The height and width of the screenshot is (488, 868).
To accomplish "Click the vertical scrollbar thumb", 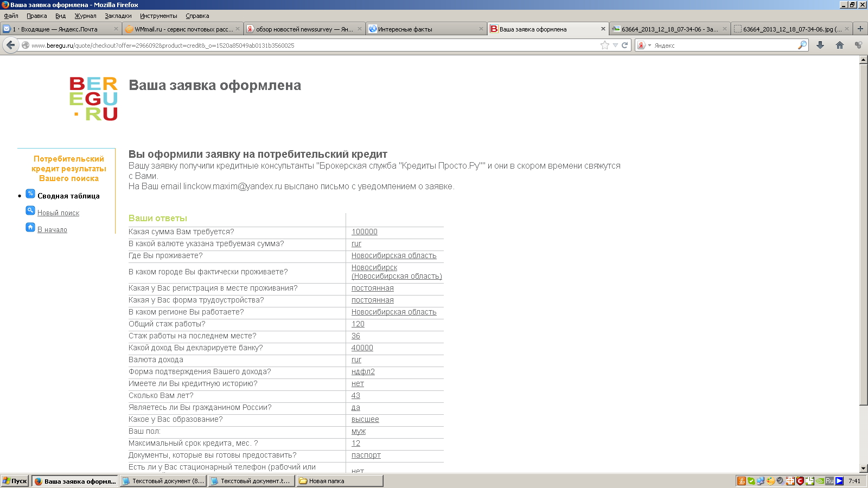I will 864,235.
